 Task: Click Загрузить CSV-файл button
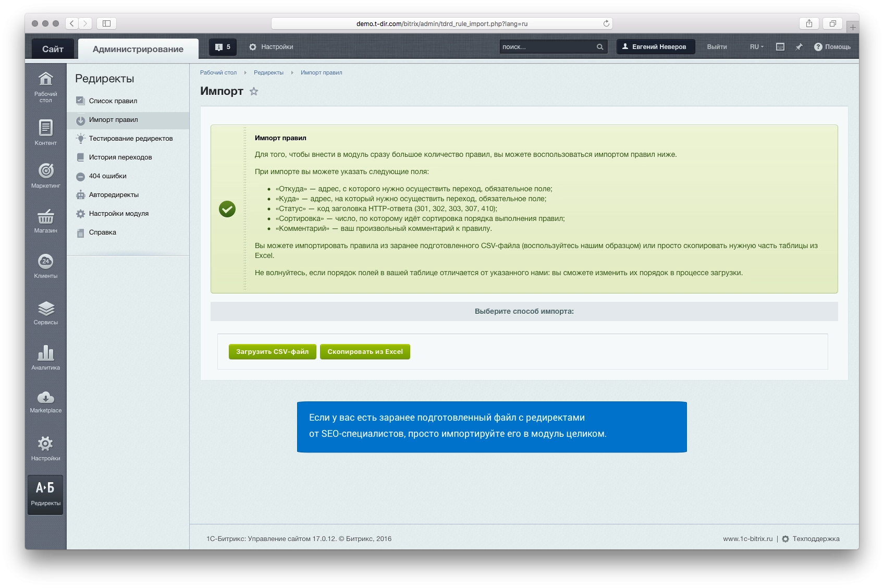272,352
